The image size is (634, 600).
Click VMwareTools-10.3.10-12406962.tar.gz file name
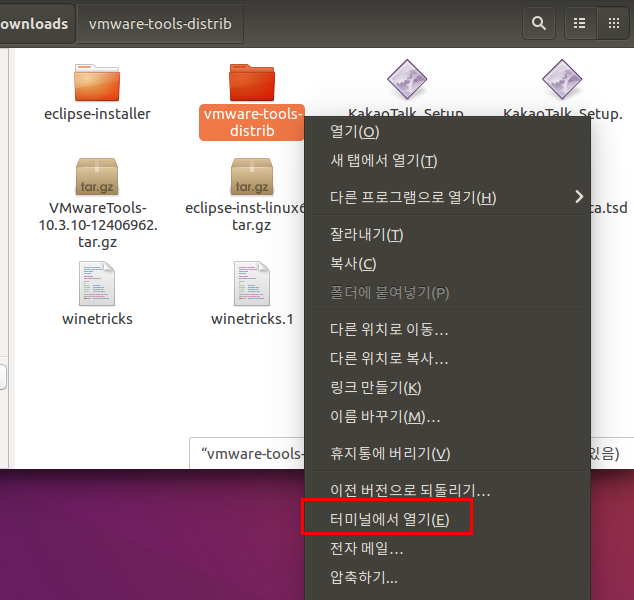[x=97, y=225]
